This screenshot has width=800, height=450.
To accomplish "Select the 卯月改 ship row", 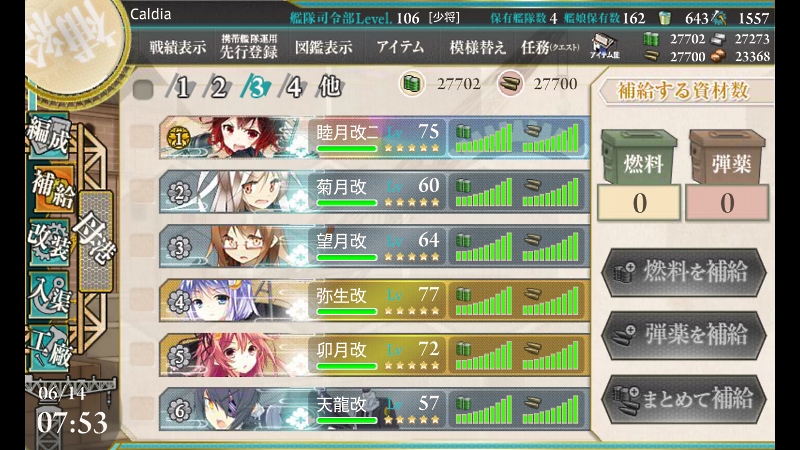I will click(x=374, y=355).
